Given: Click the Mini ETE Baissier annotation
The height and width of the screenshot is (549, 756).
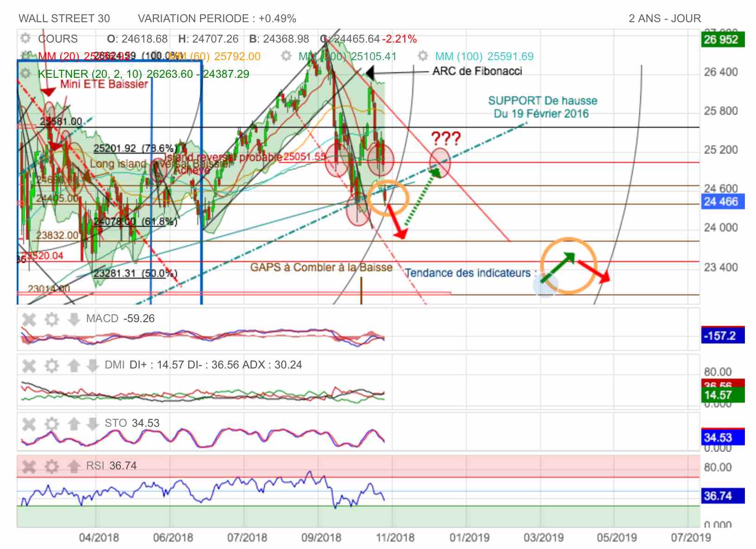Looking at the screenshot, I should 104,84.
